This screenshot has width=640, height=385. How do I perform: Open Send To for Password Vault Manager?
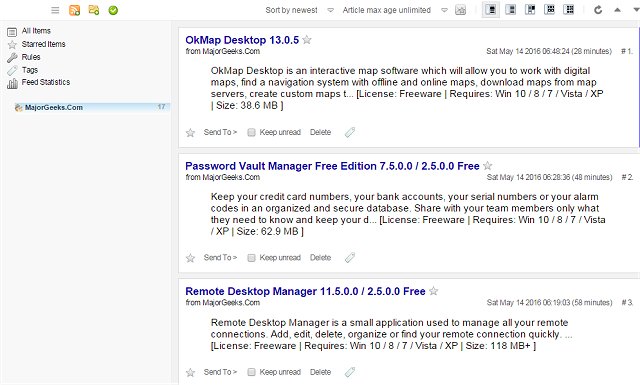point(220,258)
